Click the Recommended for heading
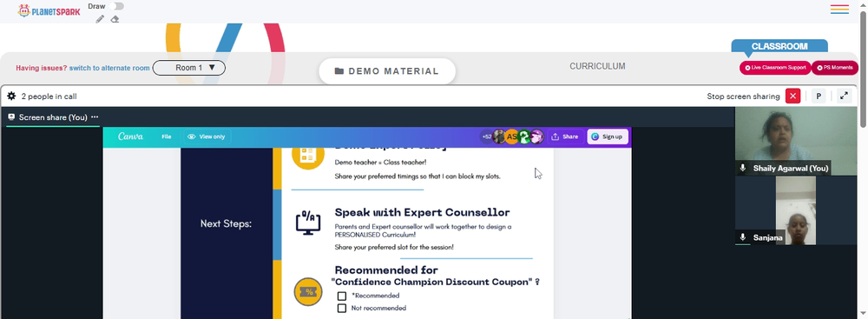 (386, 270)
